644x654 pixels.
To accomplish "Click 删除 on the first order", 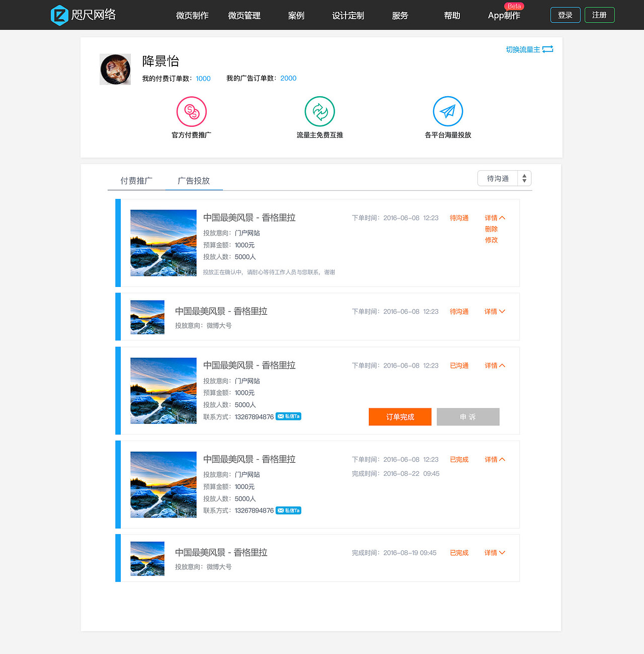I will pos(492,229).
